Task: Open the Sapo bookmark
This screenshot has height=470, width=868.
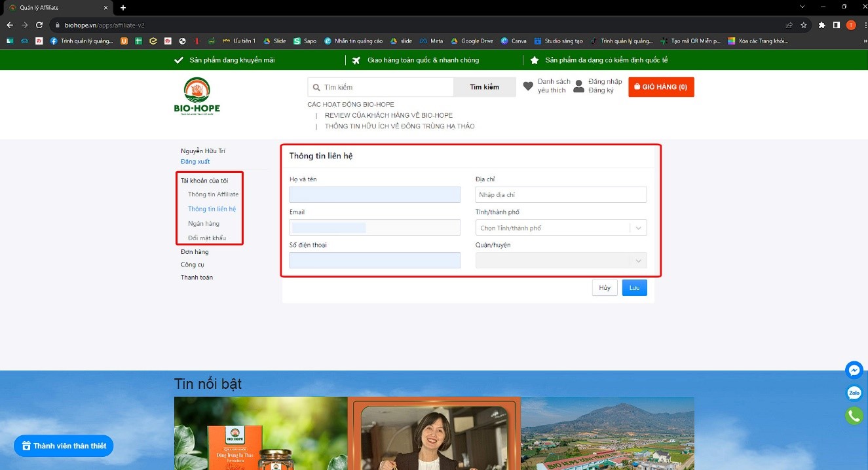Action: point(305,41)
